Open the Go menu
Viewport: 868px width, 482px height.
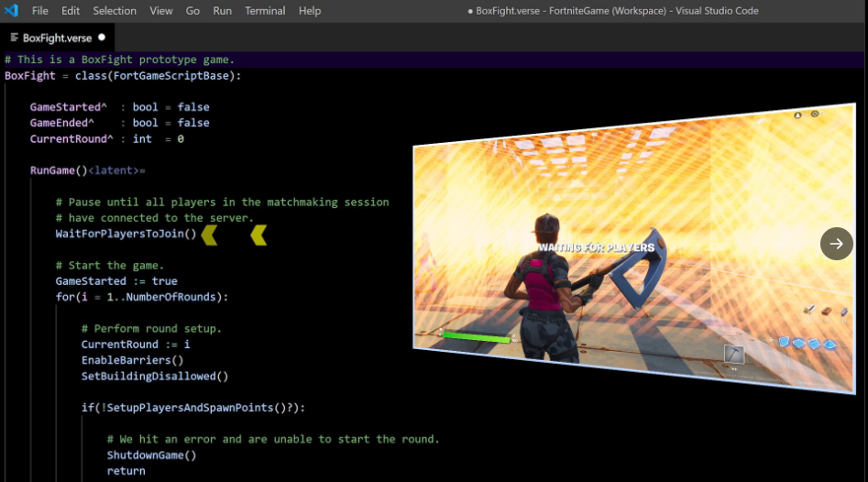click(x=192, y=11)
